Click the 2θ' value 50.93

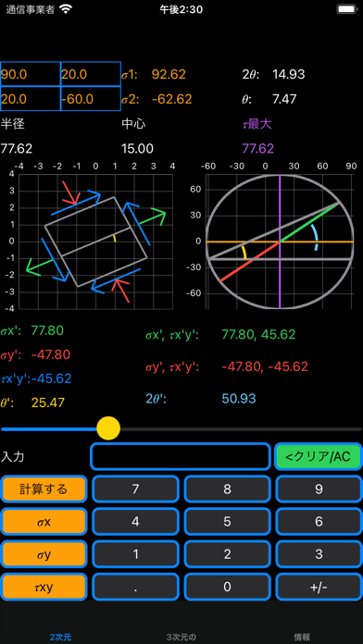click(x=239, y=399)
